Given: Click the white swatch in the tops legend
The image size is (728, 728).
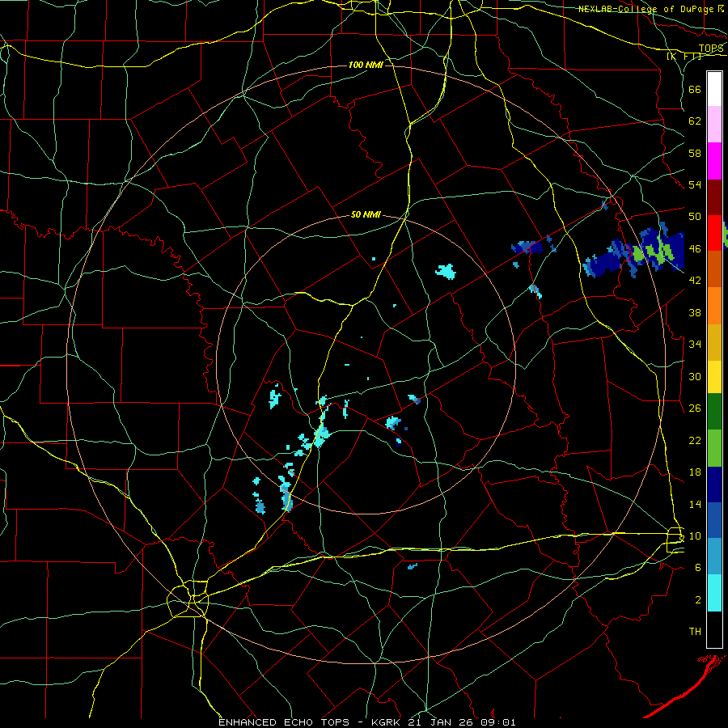Looking at the screenshot, I should [714, 89].
